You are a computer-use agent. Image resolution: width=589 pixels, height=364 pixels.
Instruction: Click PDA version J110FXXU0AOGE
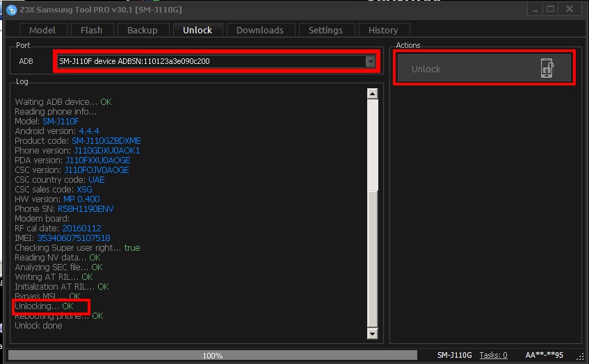[98, 160]
